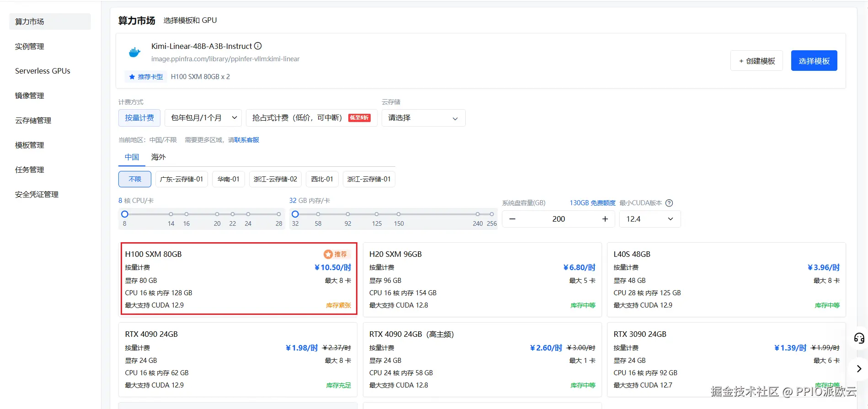868x409 pixels.
Task: Click the 库存紧张 stock status label
Action: point(339,305)
